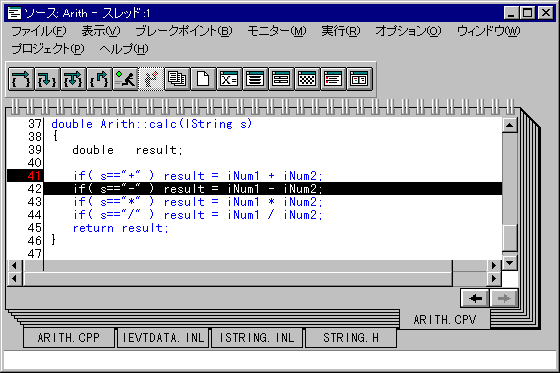
Task: Click the Step Return toolbar icon
Action: coord(99,79)
